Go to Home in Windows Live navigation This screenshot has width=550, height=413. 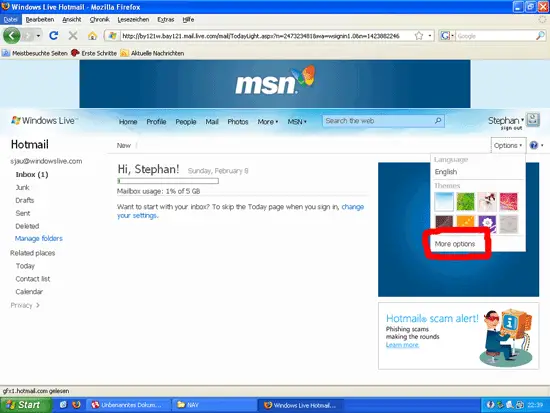point(128,122)
